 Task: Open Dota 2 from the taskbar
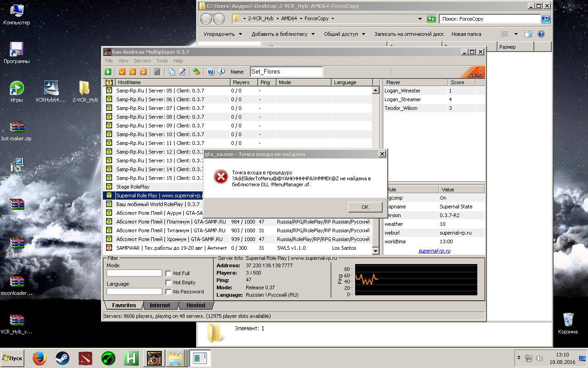pyautogui.click(x=85, y=358)
